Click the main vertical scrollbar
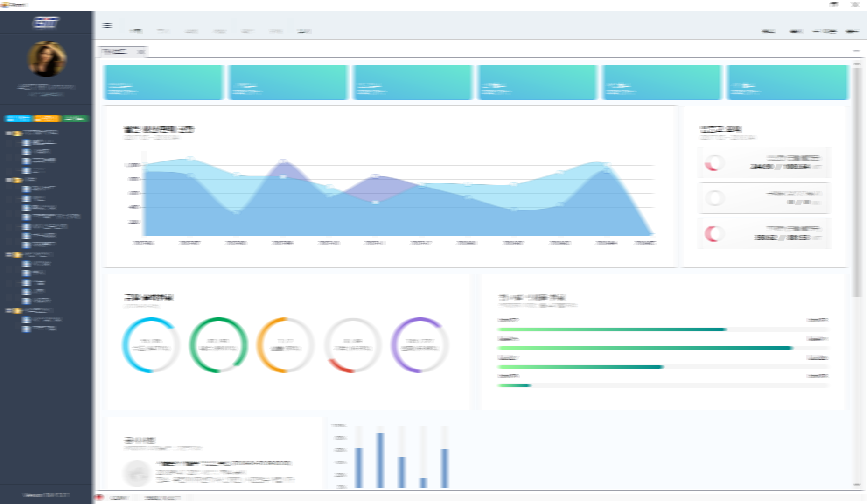This screenshot has height=504, width=867. click(856, 182)
